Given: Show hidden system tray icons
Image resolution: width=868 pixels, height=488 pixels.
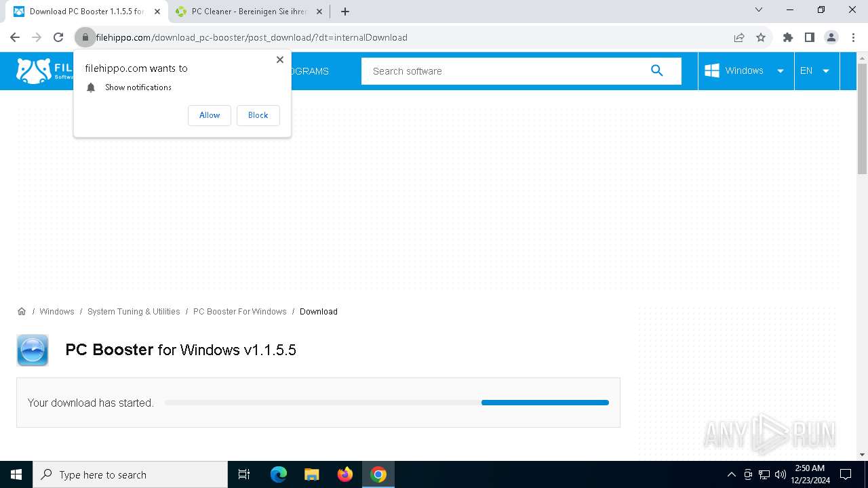Looking at the screenshot, I should point(731,474).
